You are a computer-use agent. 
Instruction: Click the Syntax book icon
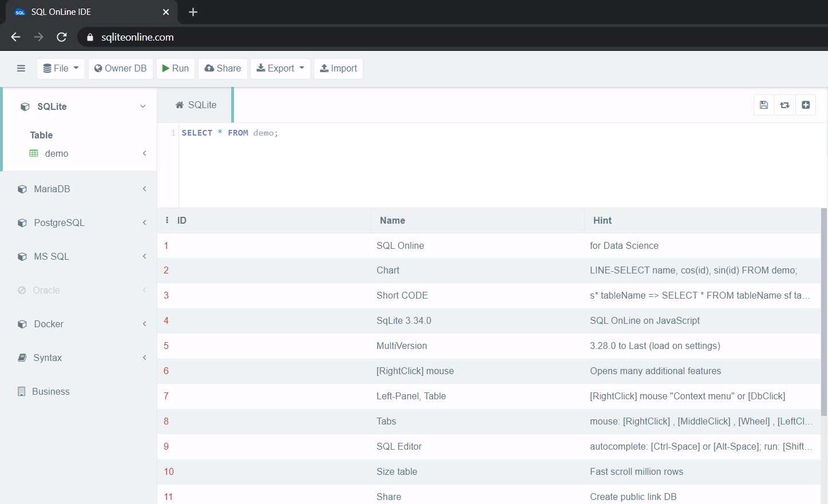point(22,358)
